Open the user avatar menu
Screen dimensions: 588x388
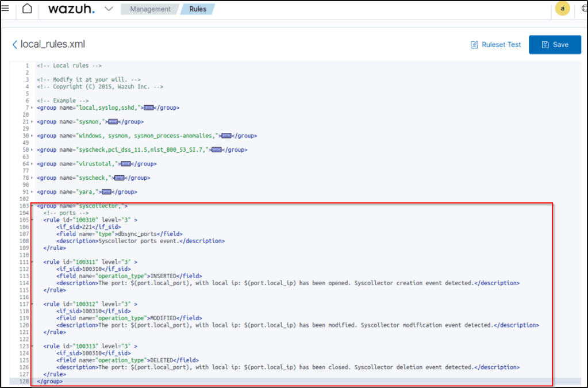coord(562,9)
